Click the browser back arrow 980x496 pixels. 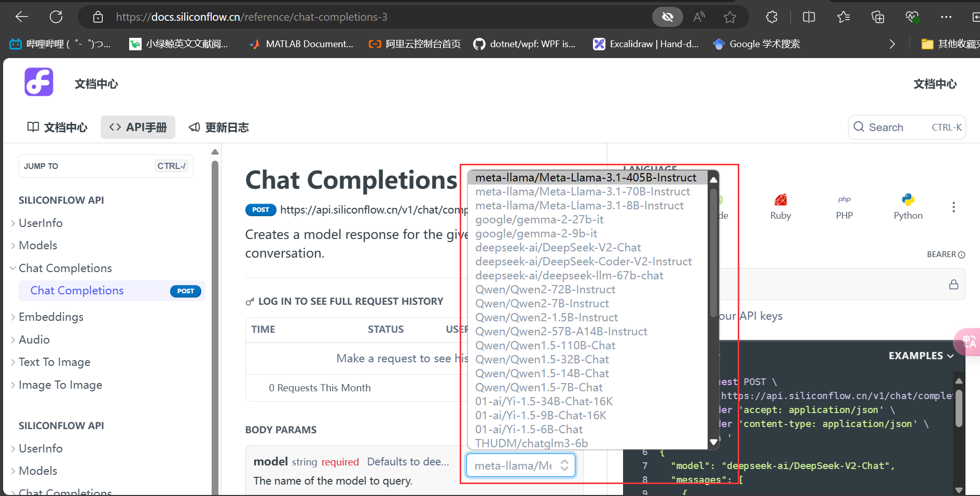(22, 17)
